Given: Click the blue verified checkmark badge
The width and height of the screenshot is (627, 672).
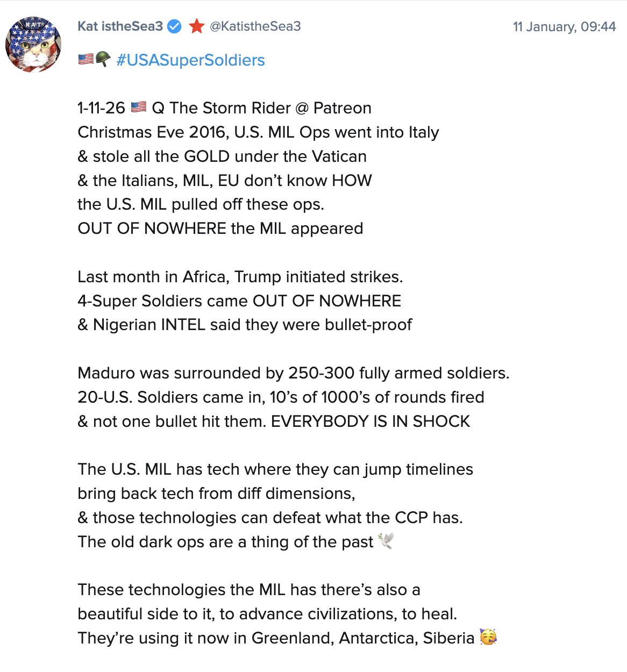Looking at the screenshot, I should [175, 26].
